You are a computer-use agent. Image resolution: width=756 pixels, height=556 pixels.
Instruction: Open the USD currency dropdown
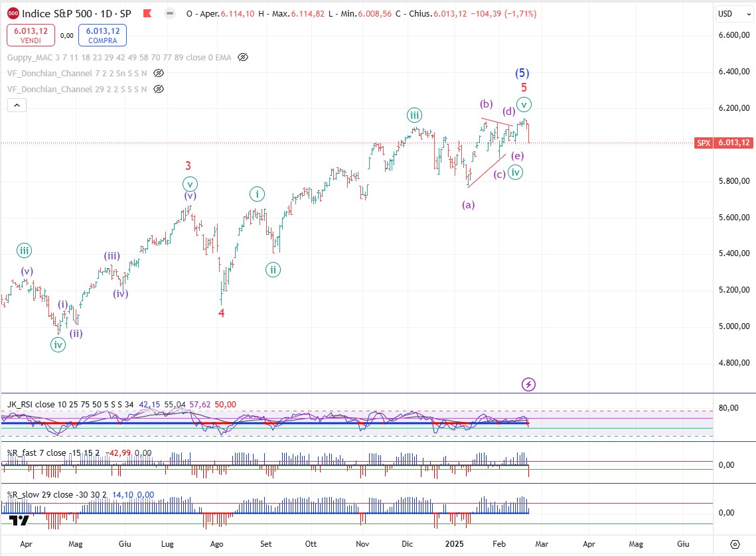click(x=734, y=14)
